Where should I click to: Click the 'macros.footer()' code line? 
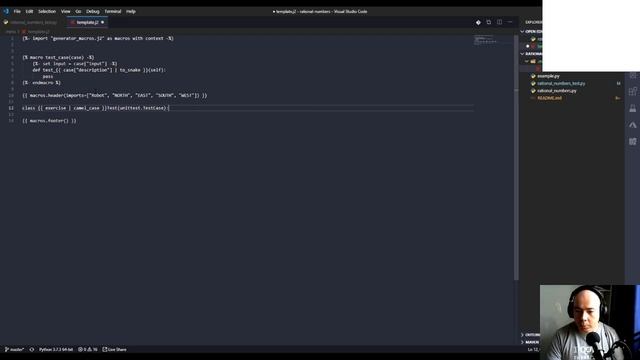tap(49, 121)
